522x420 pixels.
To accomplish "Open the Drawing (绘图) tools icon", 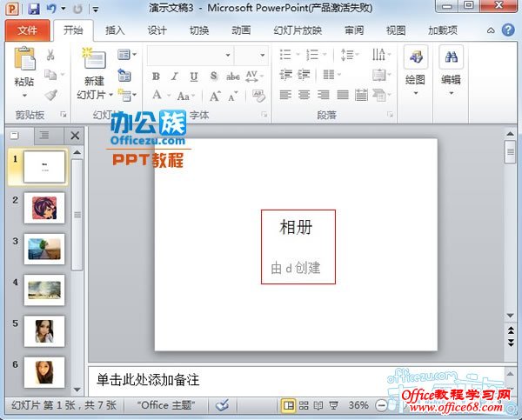I will [x=415, y=60].
